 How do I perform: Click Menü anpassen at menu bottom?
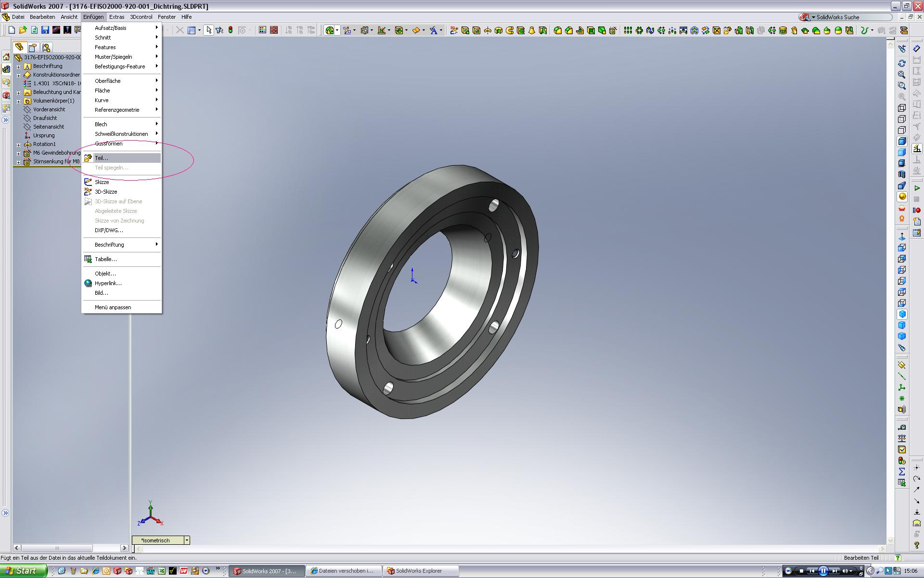[x=113, y=307]
